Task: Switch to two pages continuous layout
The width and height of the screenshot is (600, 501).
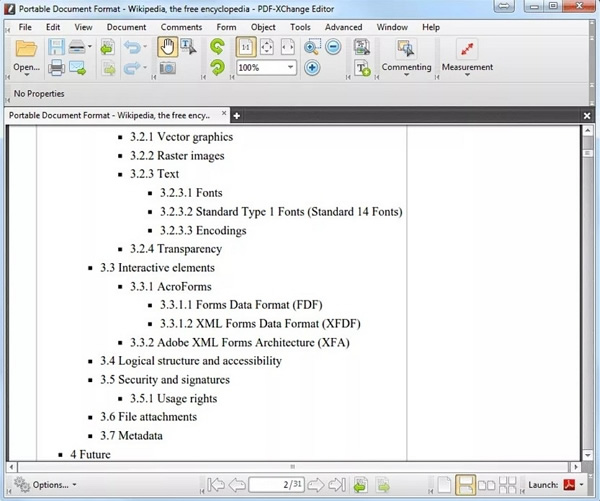Action: (x=508, y=485)
